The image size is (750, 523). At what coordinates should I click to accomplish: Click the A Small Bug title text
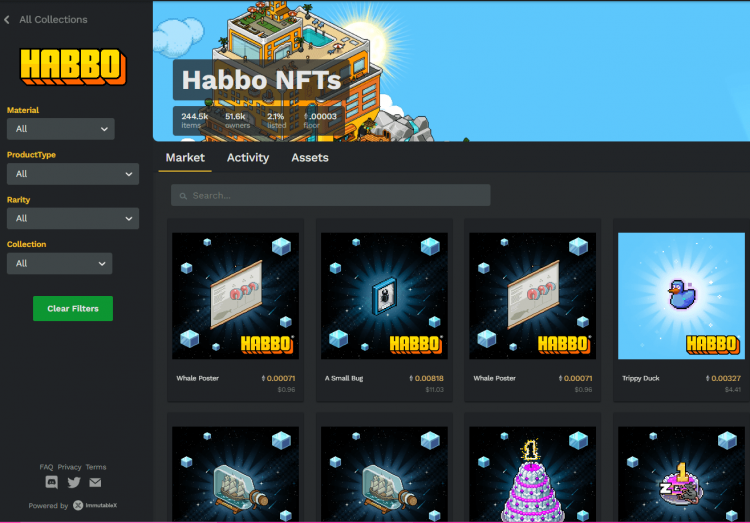tap(344, 378)
